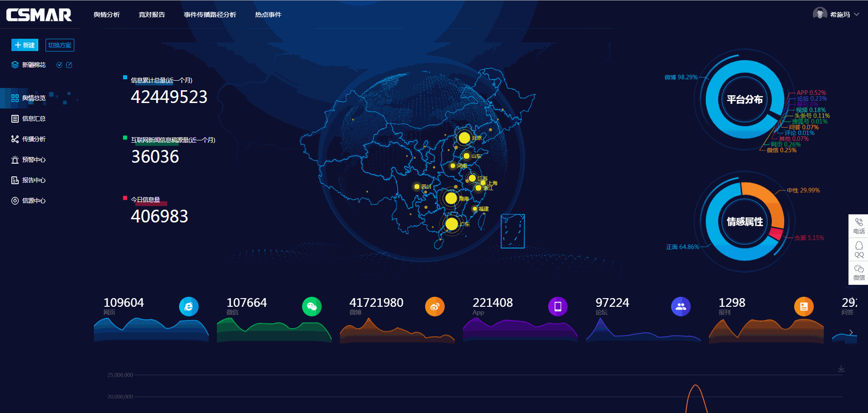This screenshot has width=868, height=413.
Task: Switch to 热点事件 tab
Action: (x=268, y=15)
